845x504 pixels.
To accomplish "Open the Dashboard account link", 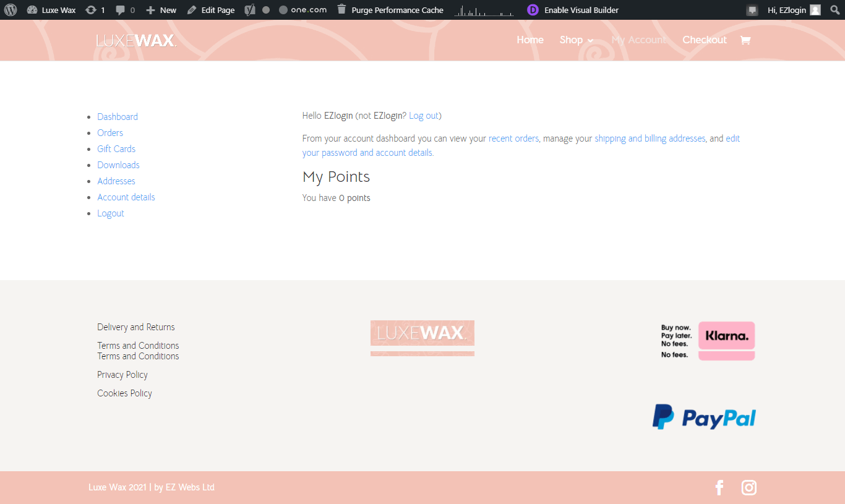I will (118, 117).
